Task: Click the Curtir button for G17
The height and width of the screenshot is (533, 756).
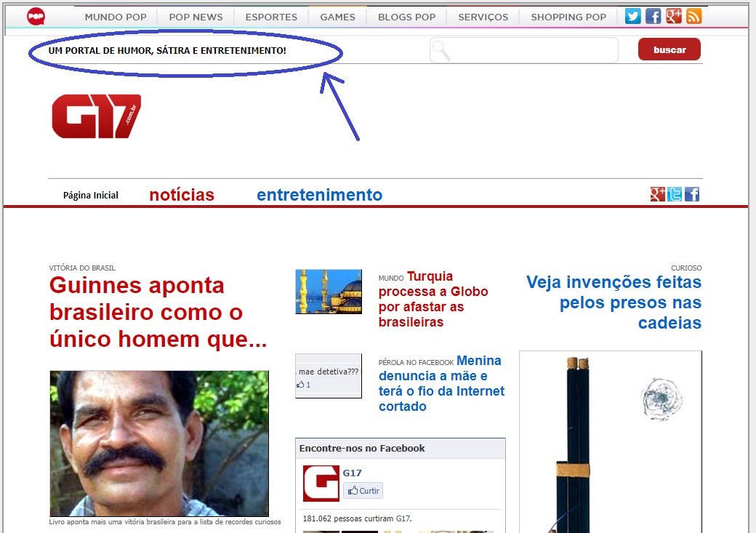Action: click(363, 491)
